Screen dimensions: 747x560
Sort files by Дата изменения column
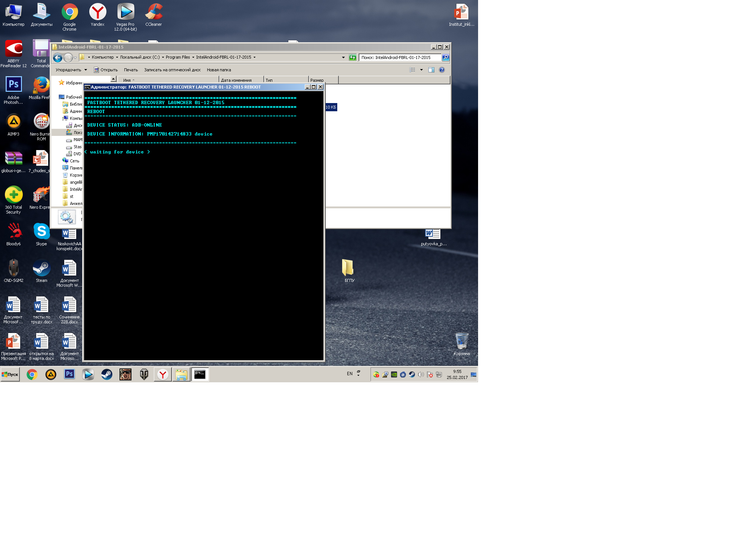(236, 80)
